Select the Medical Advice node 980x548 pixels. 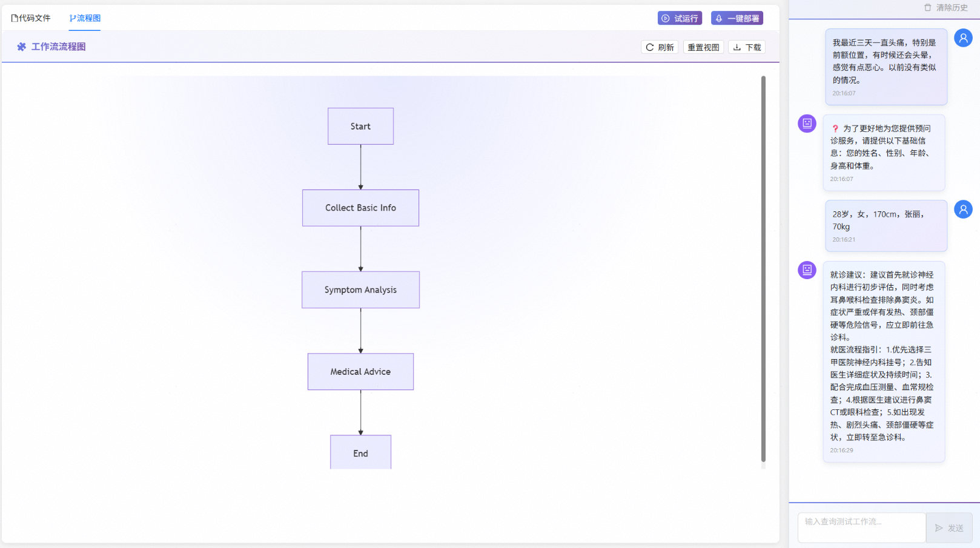point(360,371)
